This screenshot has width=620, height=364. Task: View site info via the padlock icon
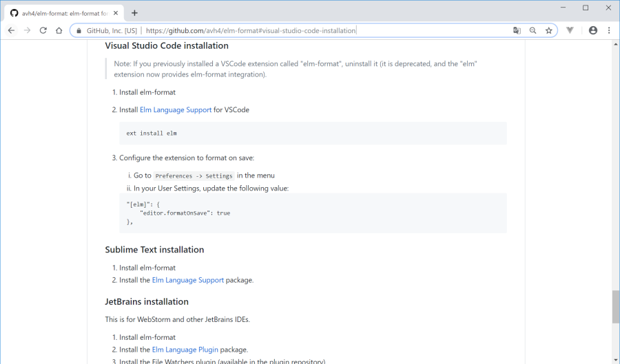[x=79, y=30]
